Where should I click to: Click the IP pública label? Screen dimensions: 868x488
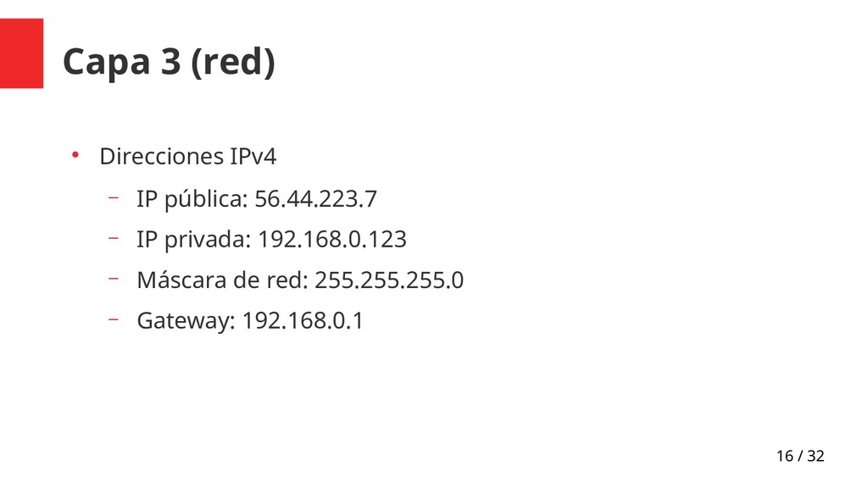(192, 199)
